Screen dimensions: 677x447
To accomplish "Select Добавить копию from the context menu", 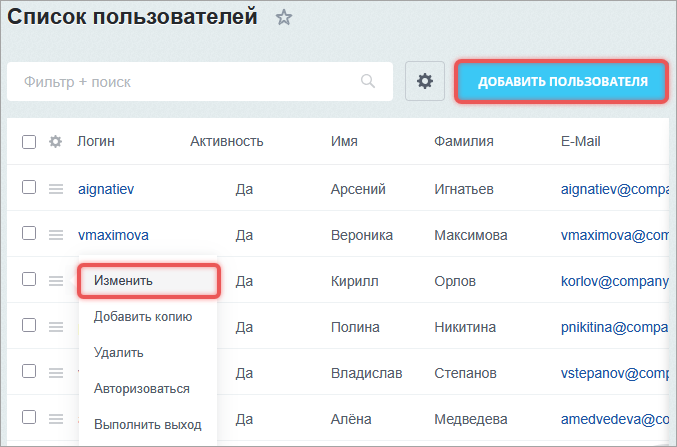I will coord(143,317).
